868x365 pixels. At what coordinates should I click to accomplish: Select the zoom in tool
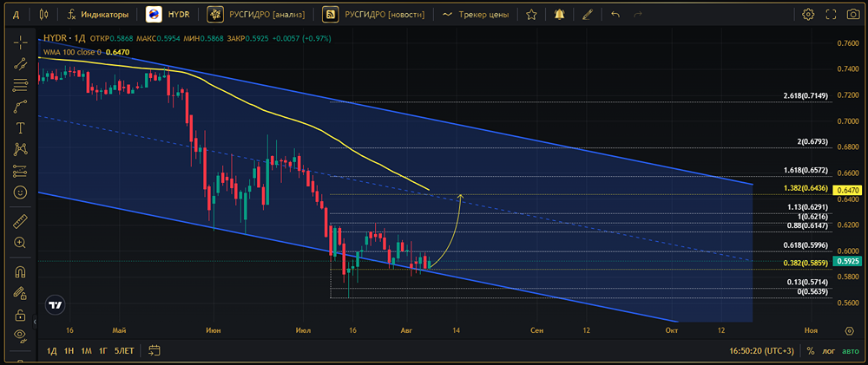pos(21,242)
